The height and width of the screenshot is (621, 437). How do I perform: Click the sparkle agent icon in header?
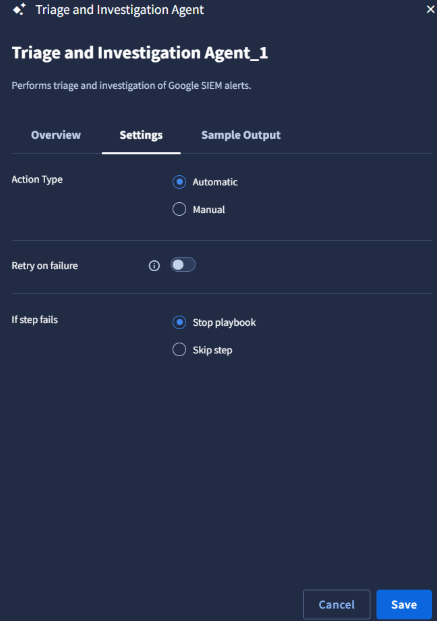pos(19,9)
